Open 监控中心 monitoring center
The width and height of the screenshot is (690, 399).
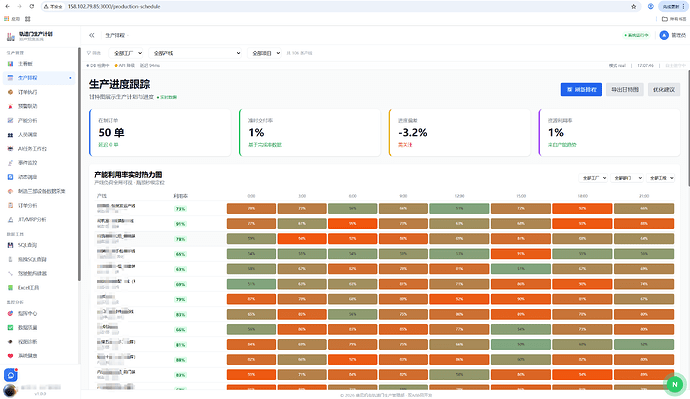tap(40, 313)
